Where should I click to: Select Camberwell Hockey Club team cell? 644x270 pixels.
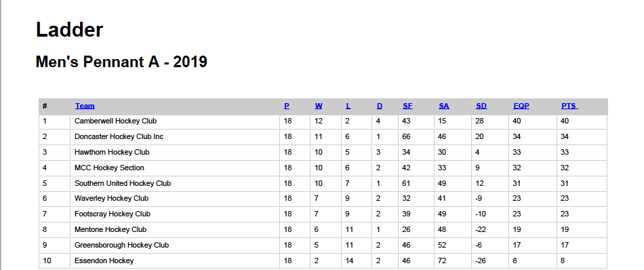pos(175,121)
